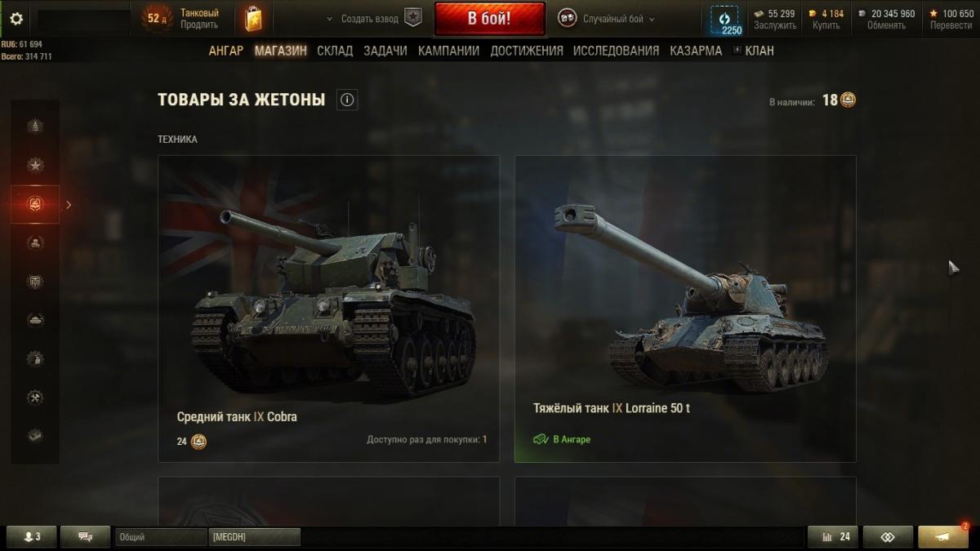Click the red В бой! button
The image size is (980, 551).
(x=490, y=19)
